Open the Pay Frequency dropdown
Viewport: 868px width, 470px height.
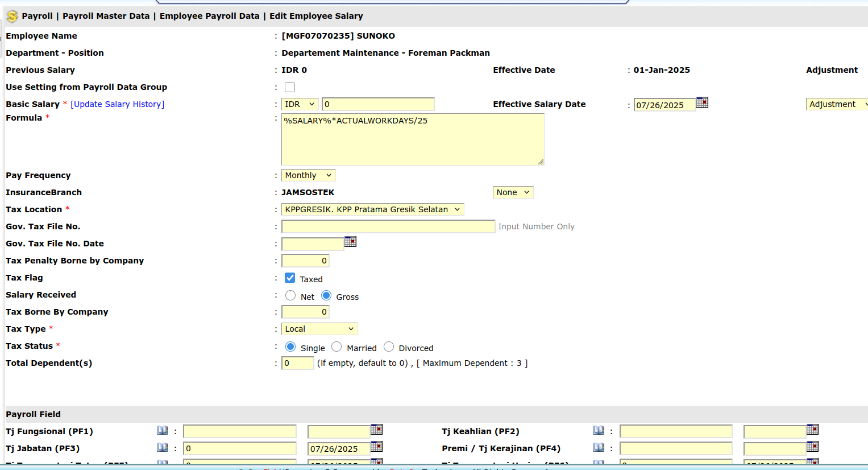[308, 175]
